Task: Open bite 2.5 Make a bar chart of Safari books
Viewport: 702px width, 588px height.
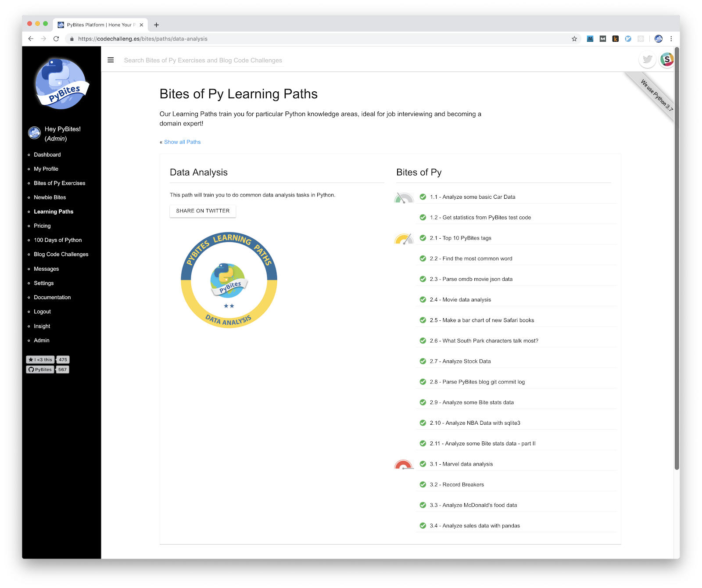Action: [482, 320]
